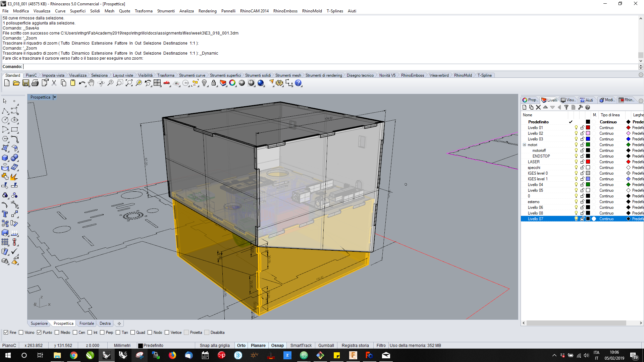Open a file with the Open icon

click(16, 83)
